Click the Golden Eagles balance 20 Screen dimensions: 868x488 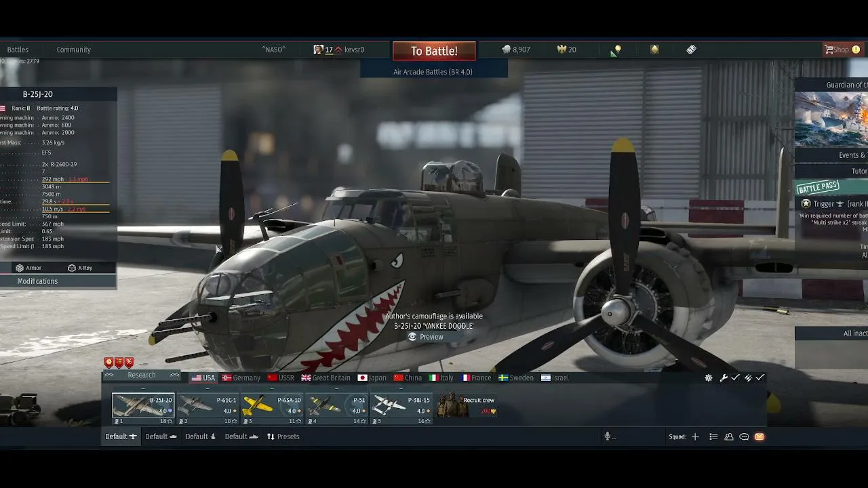[x=567, y=49]
